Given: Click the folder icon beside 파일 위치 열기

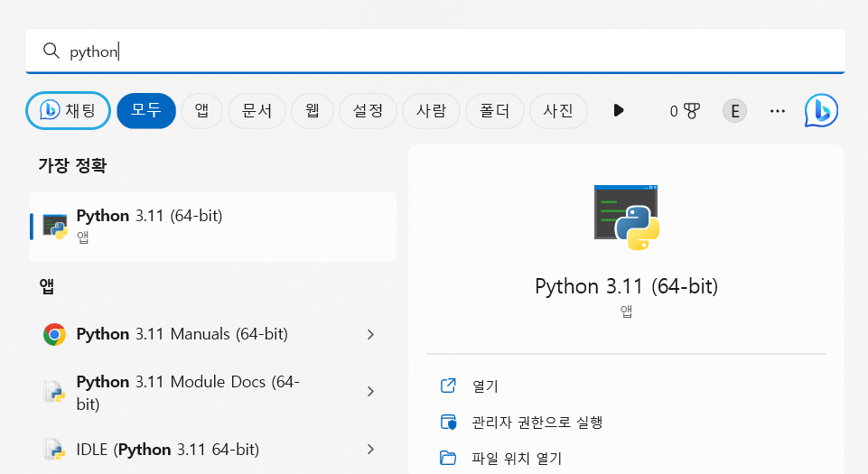Looking at the screenshot, I should [448, 458].
